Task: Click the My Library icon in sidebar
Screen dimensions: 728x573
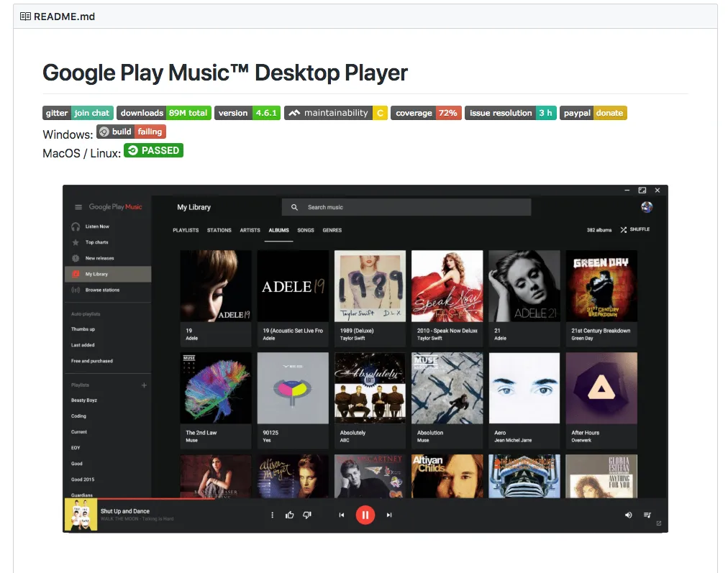Action: pyautogui.click(x=76, y=274)
